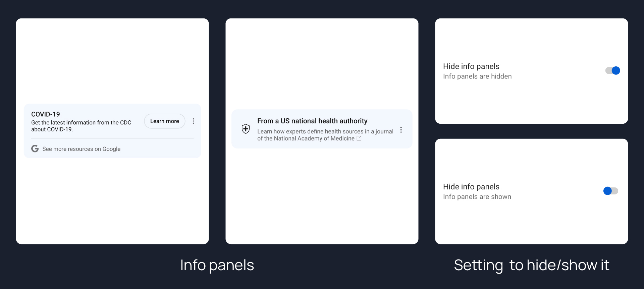Click Hide info panels label above hidden status
The image size is (644, 289).
coord(471,66)
